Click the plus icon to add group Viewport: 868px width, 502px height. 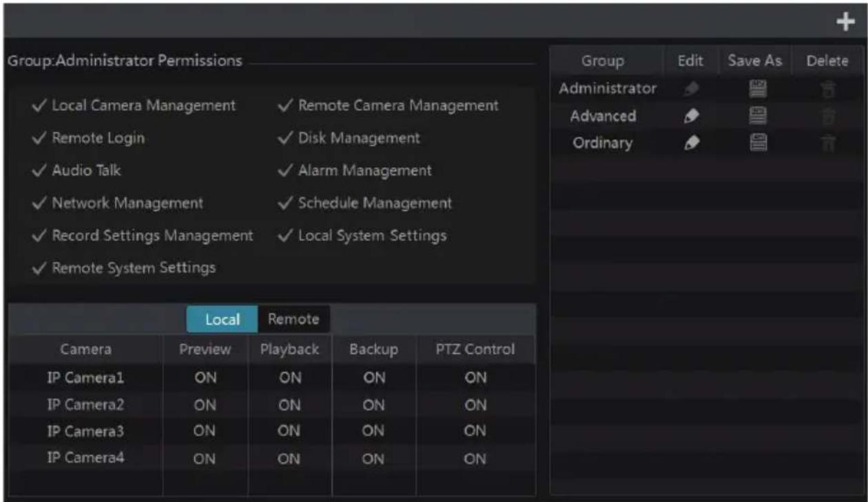[x=845, y=23]
